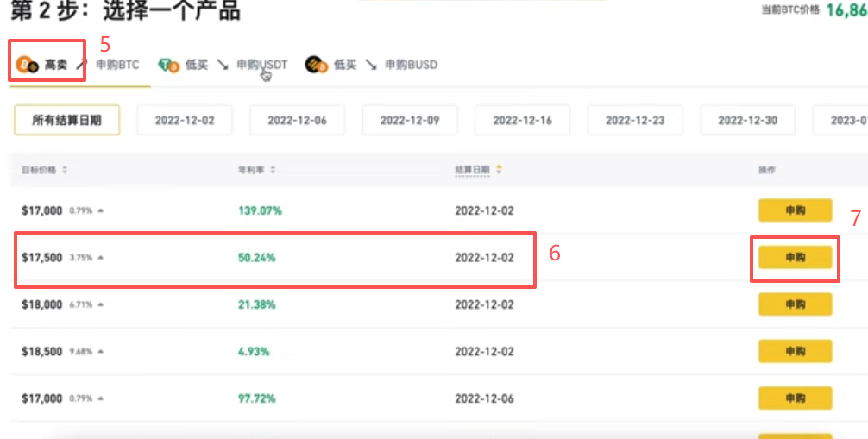
Task: Filter by settlement date 2022-12-23
Action: coord(636,120)
